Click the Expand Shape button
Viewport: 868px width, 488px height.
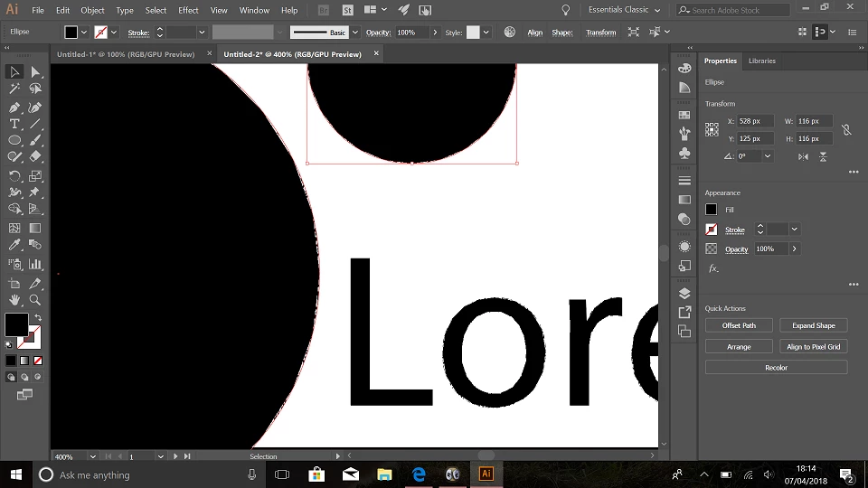813,325
